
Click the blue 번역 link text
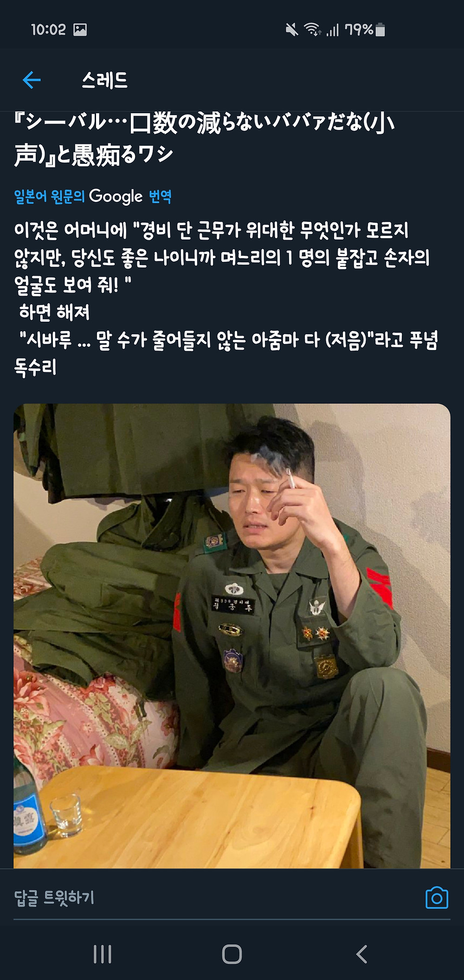click(160, 196)
